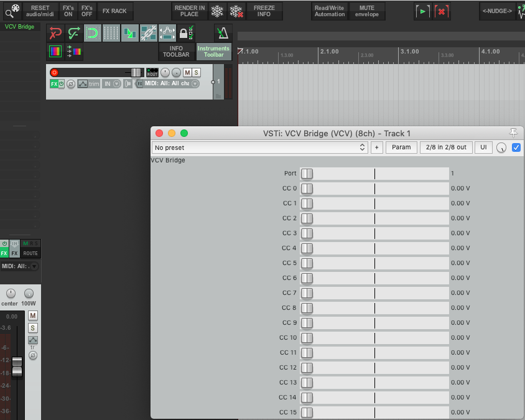The image size is (525, 420).
Task: Click the auto-crossfade toggle icon with red X
Action: pyautogui.click(x=55, y=33)
